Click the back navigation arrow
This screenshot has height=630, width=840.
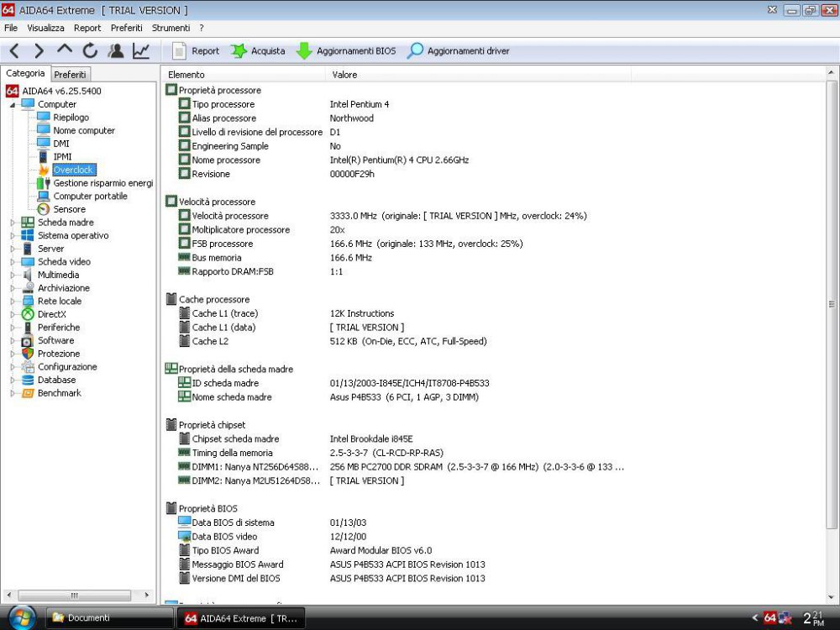[13, 50]
